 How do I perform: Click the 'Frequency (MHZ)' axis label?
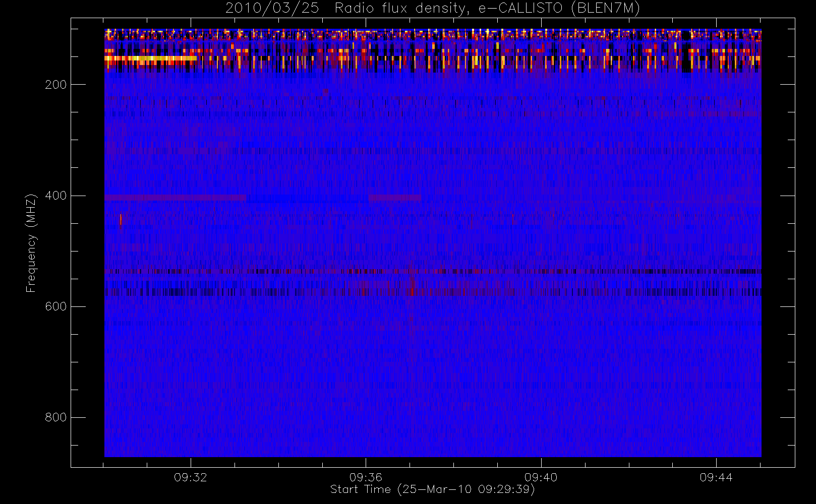(x=31, y=243)
